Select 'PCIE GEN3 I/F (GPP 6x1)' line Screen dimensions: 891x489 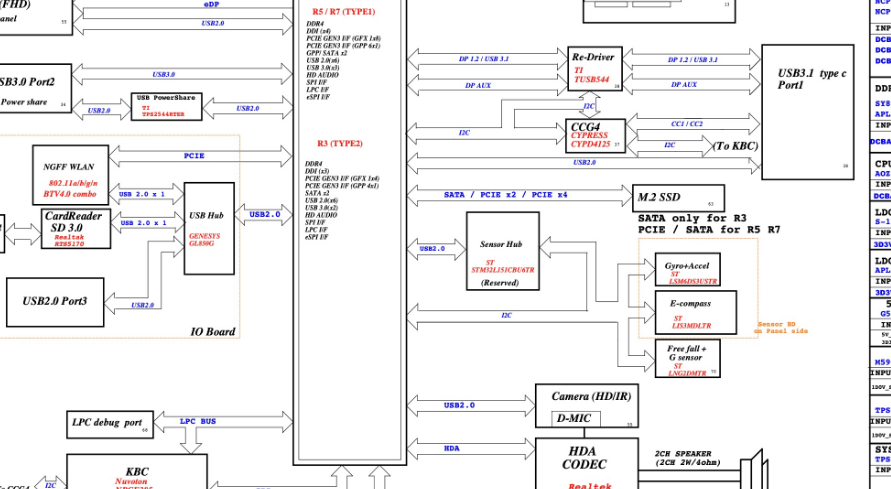pyautogui.click(x=343, y=46)
